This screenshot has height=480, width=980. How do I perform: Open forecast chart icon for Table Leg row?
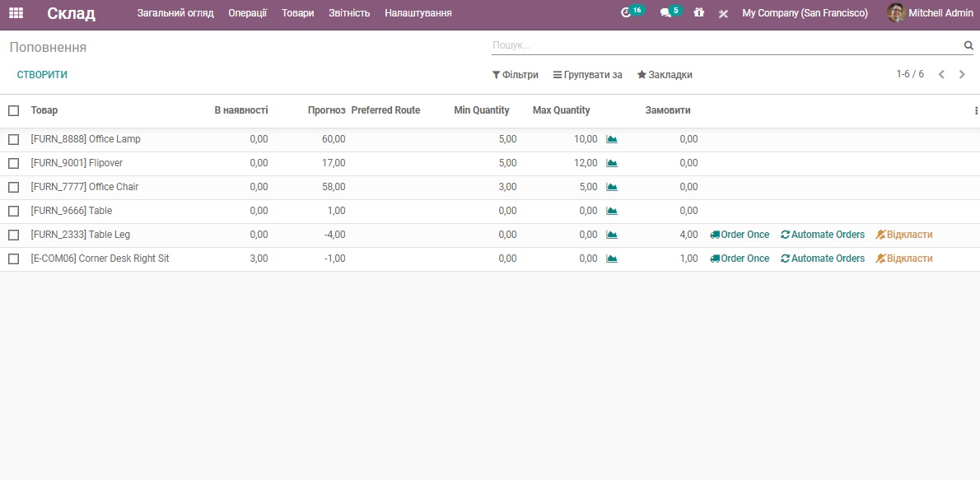point(612,235)
